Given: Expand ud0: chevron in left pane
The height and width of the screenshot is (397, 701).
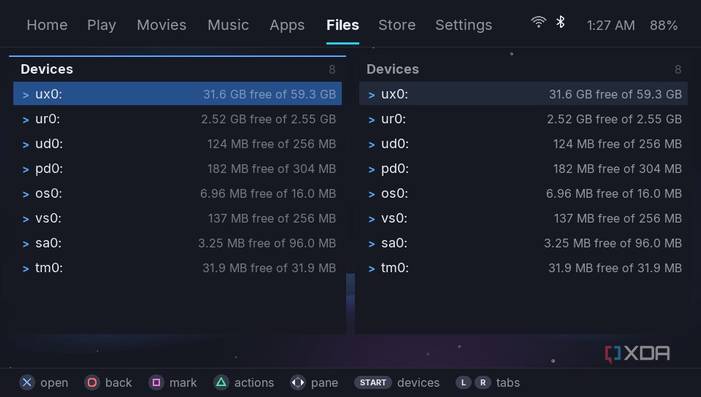Looking at the screenshot, I should point(26,145).
